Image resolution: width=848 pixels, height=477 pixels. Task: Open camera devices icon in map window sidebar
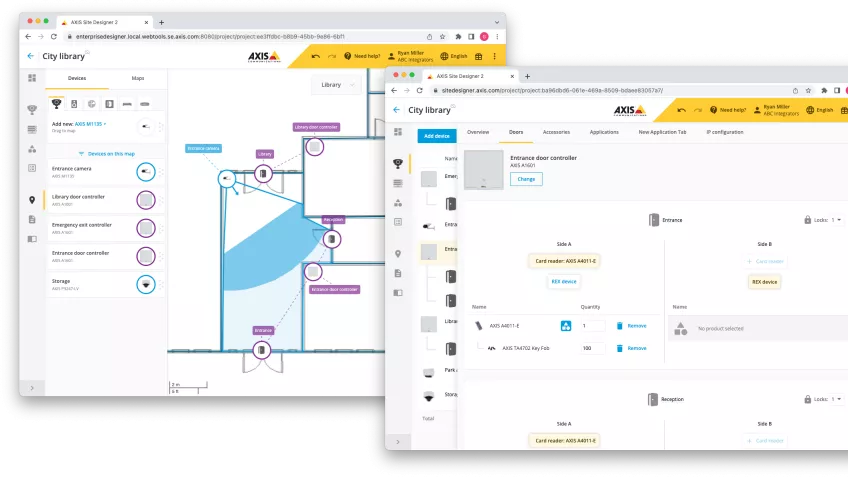click(x=32, y=110)
